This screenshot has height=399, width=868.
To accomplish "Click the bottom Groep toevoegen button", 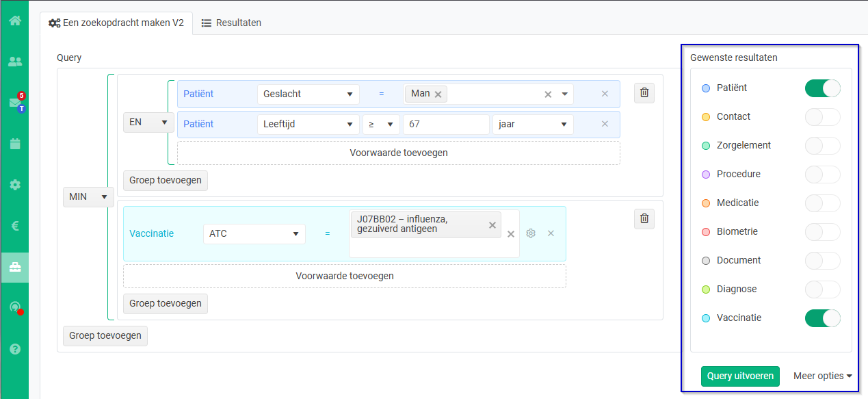I will 105,335.
